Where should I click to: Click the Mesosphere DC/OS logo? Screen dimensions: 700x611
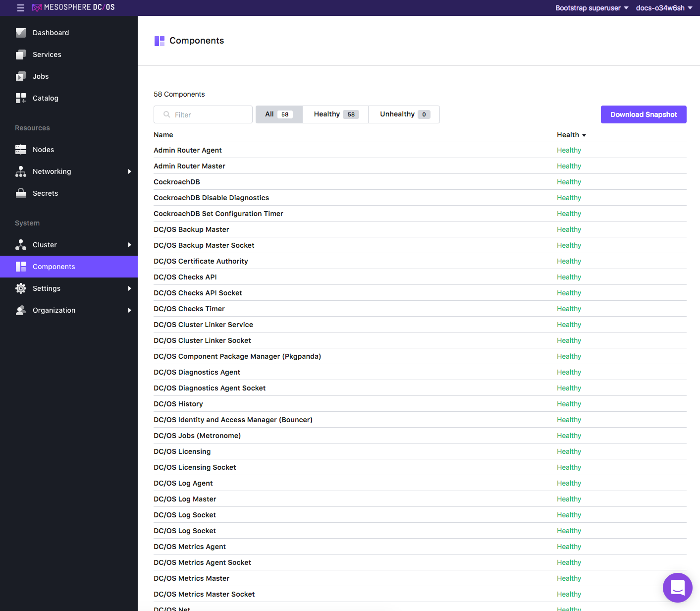73,7
